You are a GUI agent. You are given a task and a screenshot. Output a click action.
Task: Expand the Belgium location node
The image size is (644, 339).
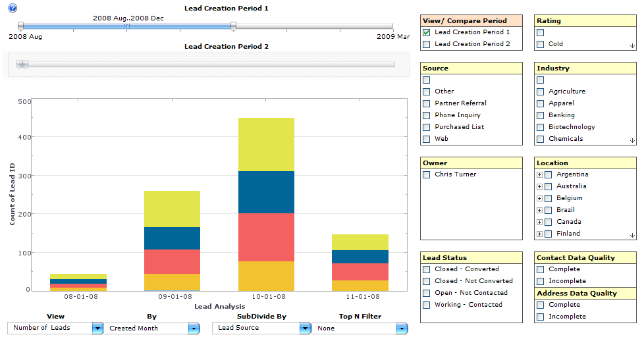coord(539,199)
